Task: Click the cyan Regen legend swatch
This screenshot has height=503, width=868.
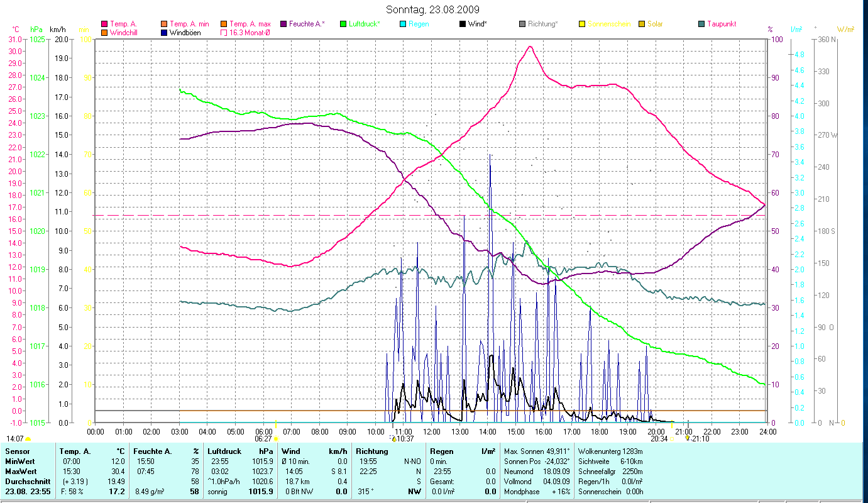Action: (403, 24)
